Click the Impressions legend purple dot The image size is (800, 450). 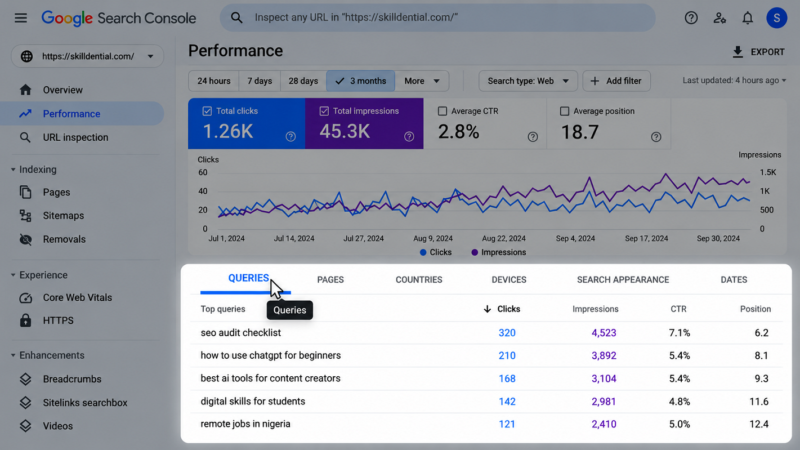[474, 253]
